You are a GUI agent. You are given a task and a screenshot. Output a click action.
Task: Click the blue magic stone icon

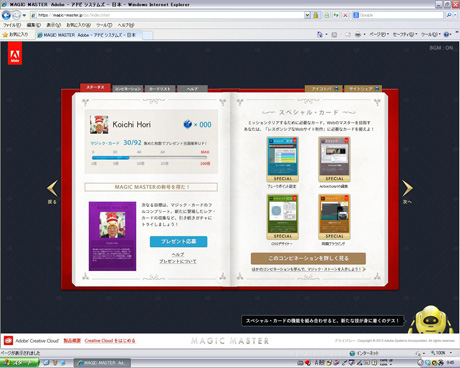(x=188, y=124)
